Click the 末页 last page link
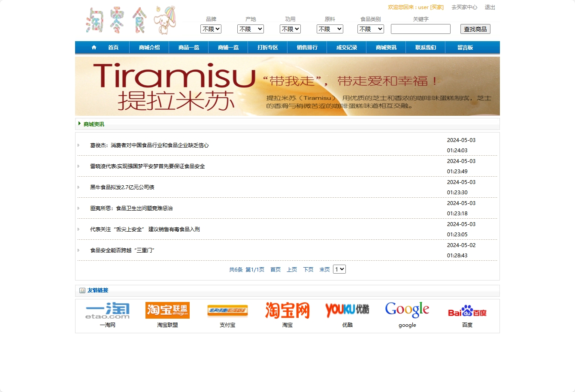Screen dimensions: 575x392 coord(324,270)
